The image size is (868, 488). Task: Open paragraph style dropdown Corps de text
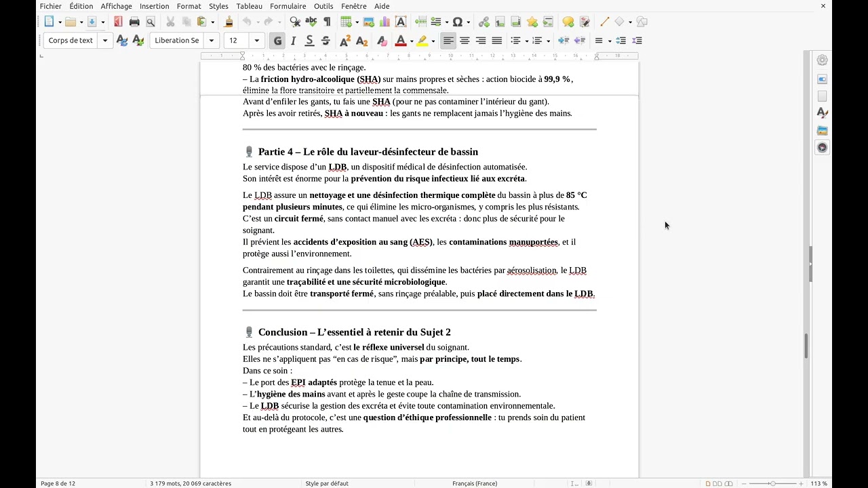click(x=105, y=41)
